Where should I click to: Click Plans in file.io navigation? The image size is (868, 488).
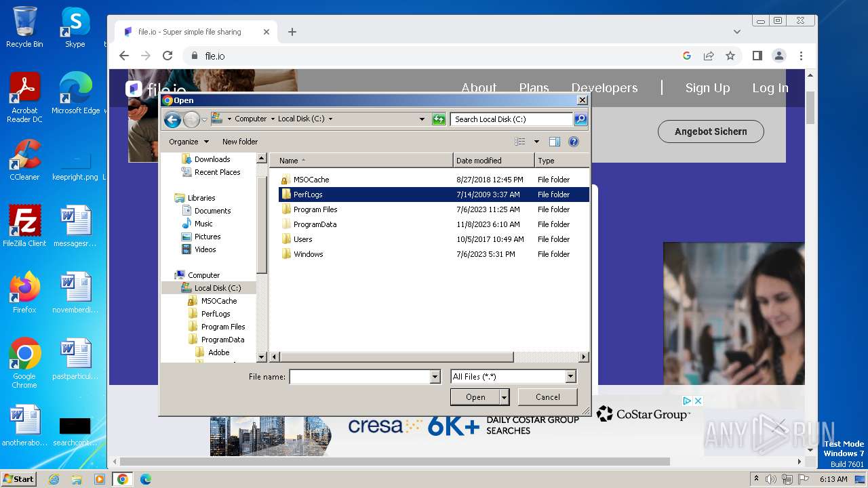click(534, 88)
